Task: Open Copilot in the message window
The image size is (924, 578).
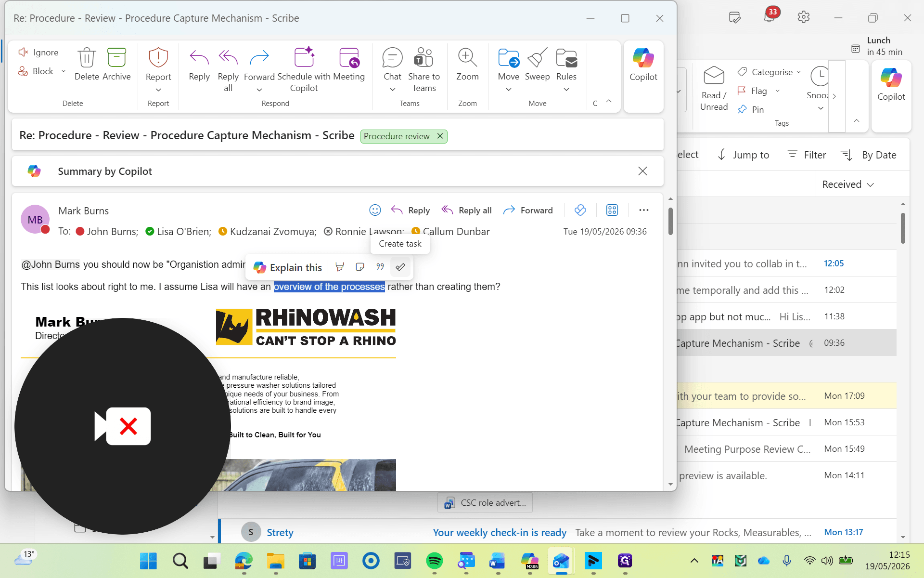Action: coord(643,65)
